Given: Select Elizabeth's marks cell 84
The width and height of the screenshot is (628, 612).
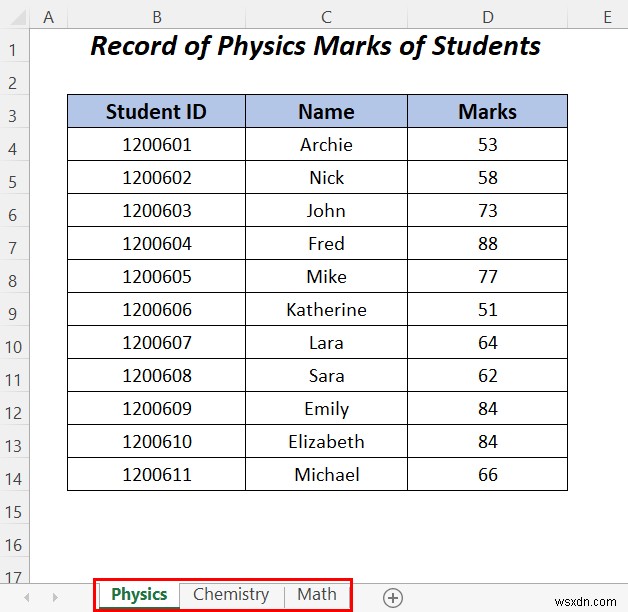Looking at the screenshot, I should coord(487,441).
